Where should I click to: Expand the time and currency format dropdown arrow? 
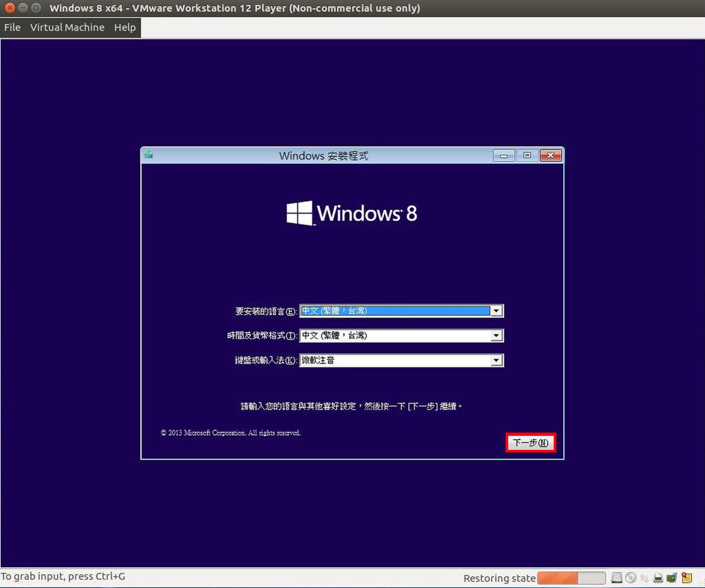pyautogui.click(x=496, y=335)
